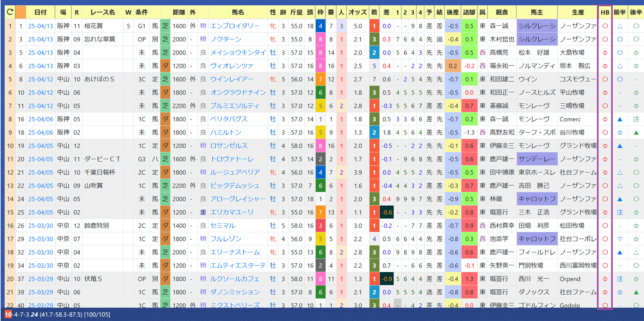
Task: Click the orange header cell beside the reload icon
Action: [21, 12]
